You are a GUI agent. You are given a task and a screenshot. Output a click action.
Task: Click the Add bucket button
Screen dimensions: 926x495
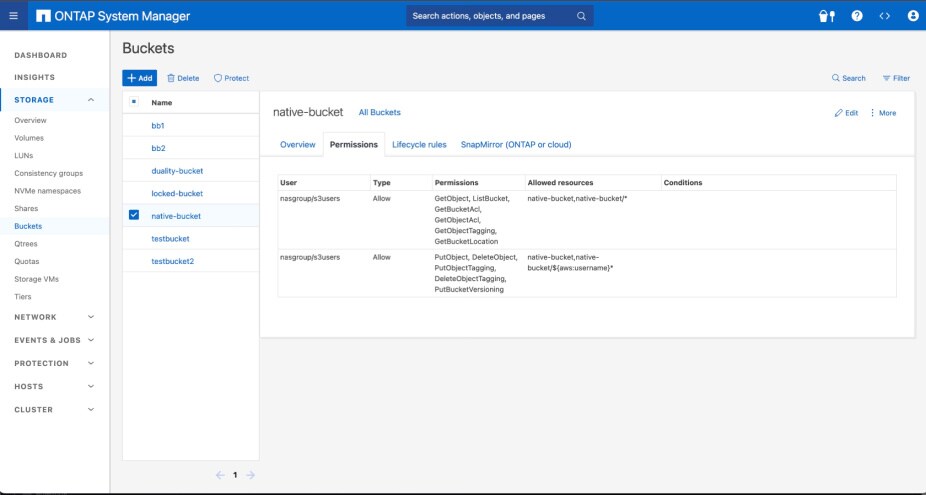click(x=139, y=78)
